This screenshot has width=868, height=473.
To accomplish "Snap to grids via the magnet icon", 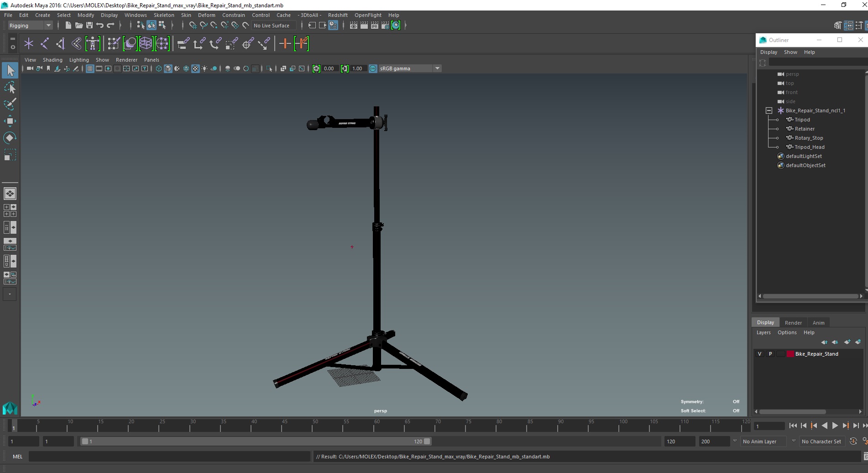I will [193, 26].
